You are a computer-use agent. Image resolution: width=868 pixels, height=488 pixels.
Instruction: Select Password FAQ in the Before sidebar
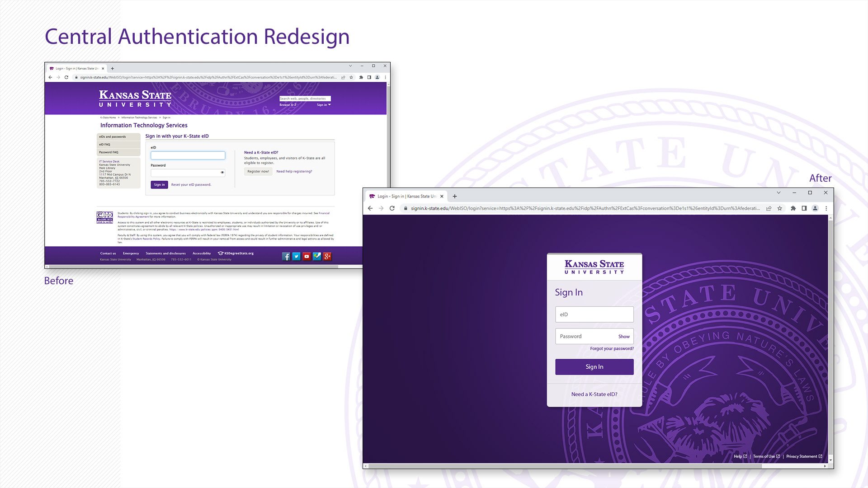point(118,152)
